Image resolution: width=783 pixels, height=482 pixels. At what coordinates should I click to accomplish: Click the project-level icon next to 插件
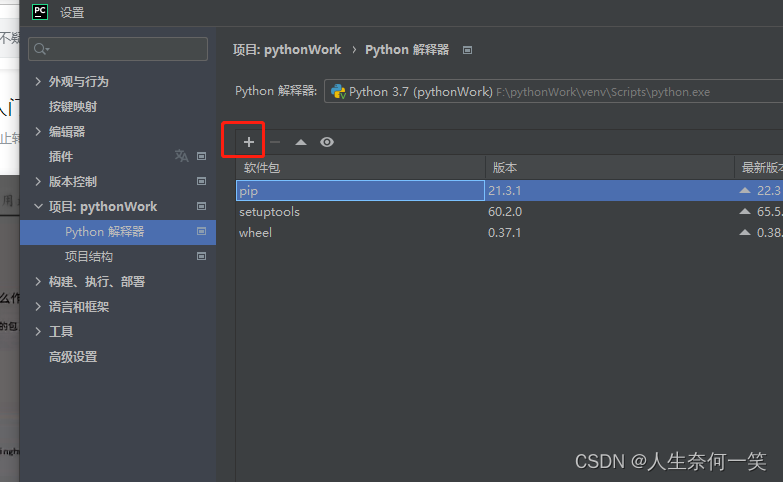pyautogui.click(x=201, y=156)
